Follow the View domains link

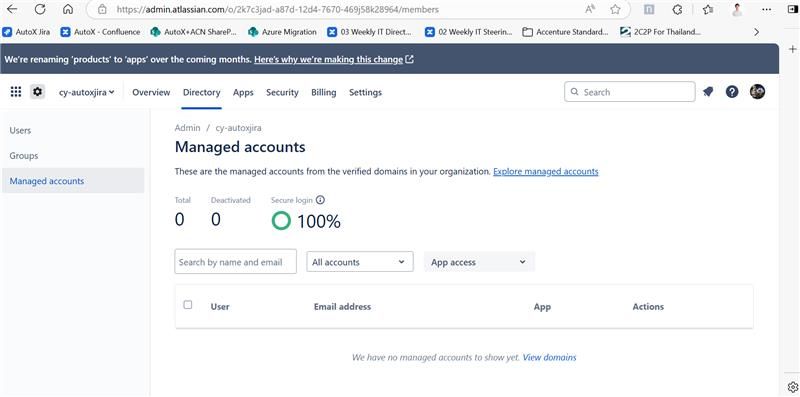tap(549, 357)
